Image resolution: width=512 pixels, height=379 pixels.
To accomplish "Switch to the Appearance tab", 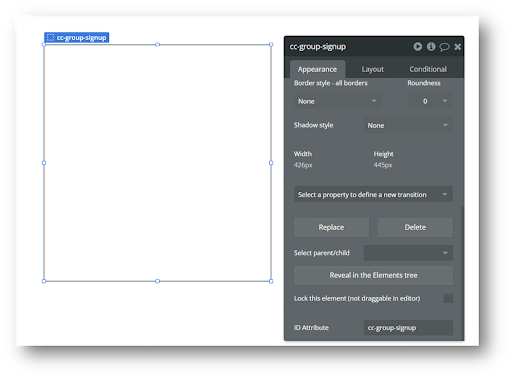I will coord(317,69).
